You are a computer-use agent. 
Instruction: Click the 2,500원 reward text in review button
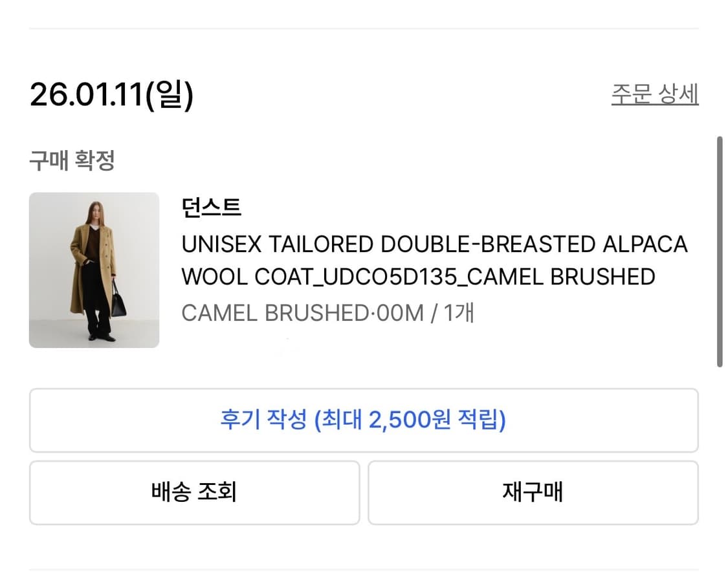tap(410, 420)
